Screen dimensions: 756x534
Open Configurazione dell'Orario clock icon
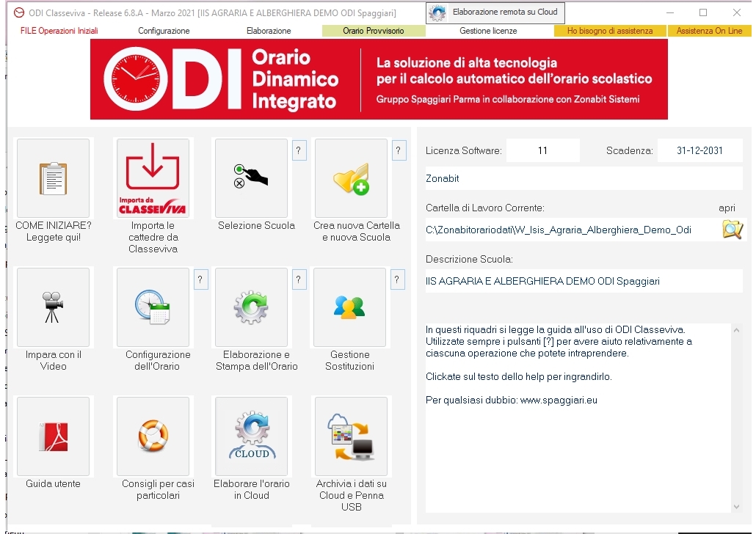tap(153, 307)
